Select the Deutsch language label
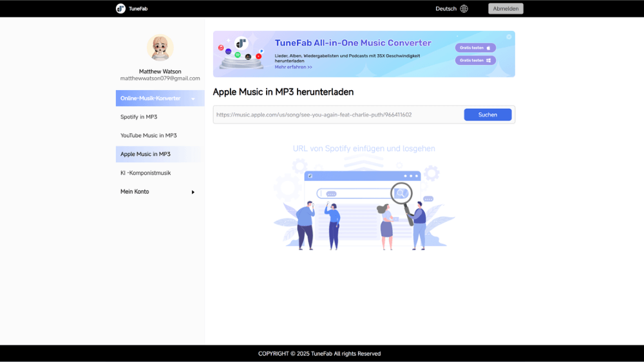This screenshot has width=644, height=362. [446, 8]
